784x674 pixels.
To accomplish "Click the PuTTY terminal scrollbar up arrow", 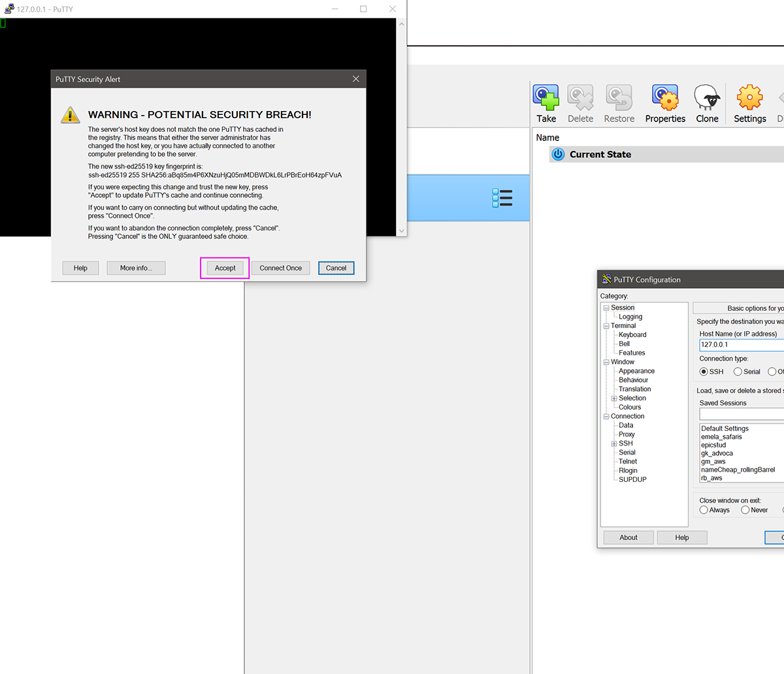I will (x=402, y=24).
